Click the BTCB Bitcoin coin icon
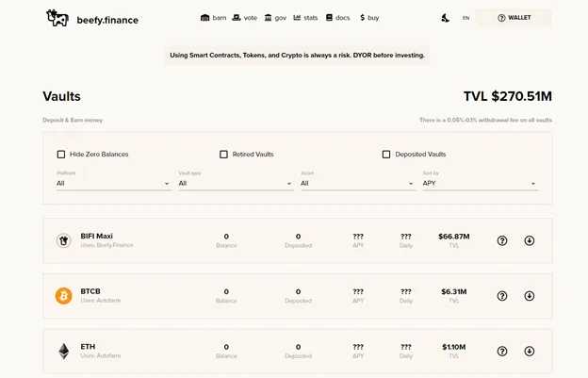Image resolution: width=588 pixels, height=378 pixels. pyautogui.click(x=64, y=296)
